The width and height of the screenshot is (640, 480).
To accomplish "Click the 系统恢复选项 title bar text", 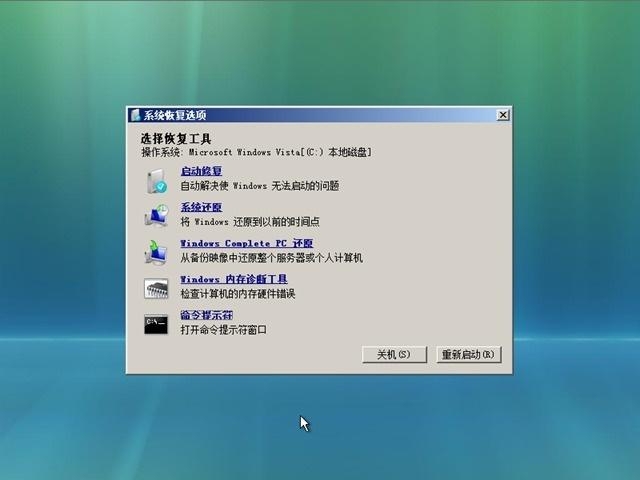I will tap(175, 115).
